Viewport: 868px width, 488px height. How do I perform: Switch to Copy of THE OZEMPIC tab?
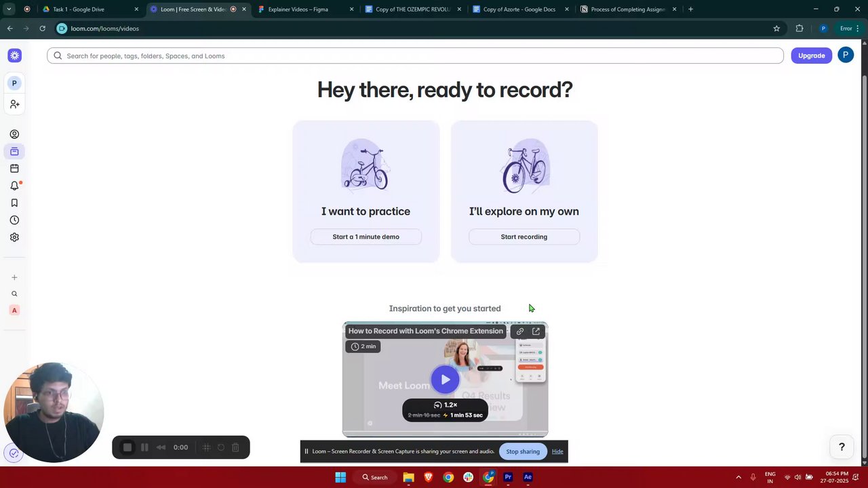(x=412, y=9)
